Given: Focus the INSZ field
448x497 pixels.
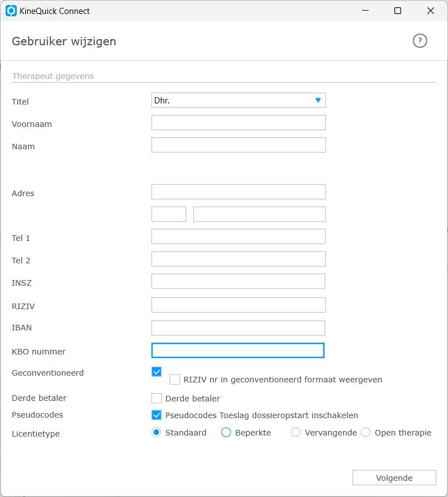Looking at the screenshot, I should (238, 281).
